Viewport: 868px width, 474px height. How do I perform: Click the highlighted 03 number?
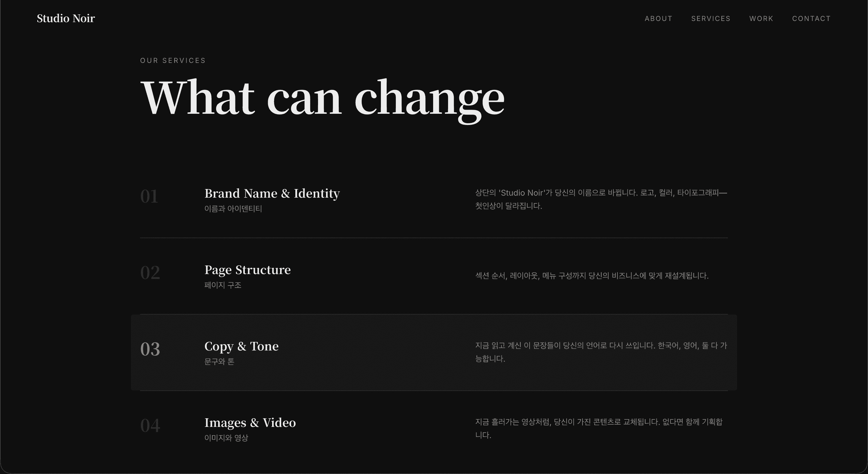tap(150, 349)
